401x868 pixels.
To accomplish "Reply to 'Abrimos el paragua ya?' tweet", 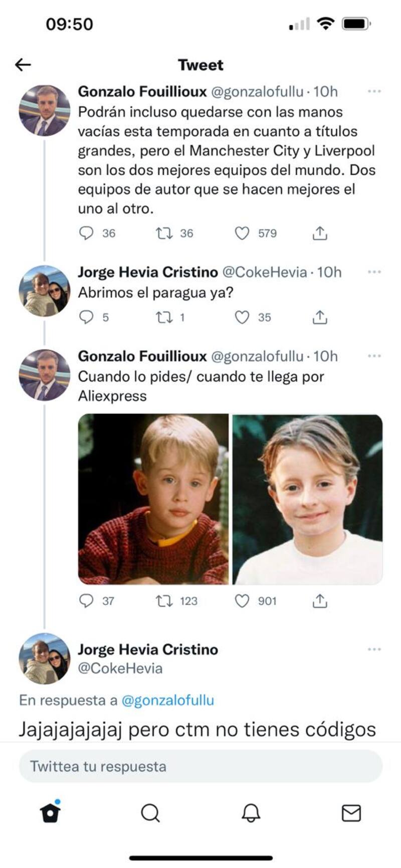I will 86,317.
